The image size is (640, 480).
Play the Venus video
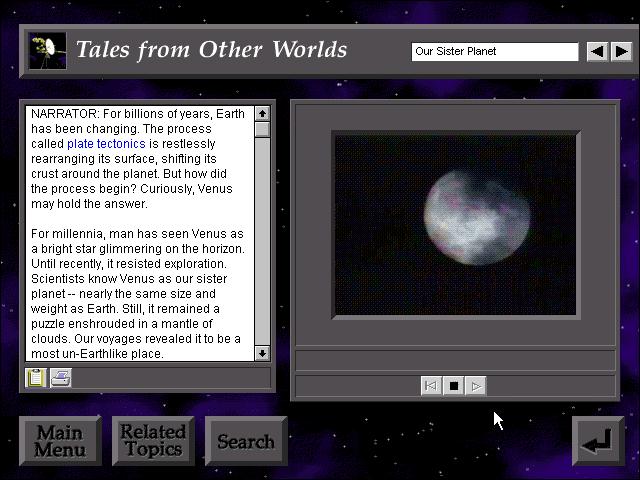(476, 386)
